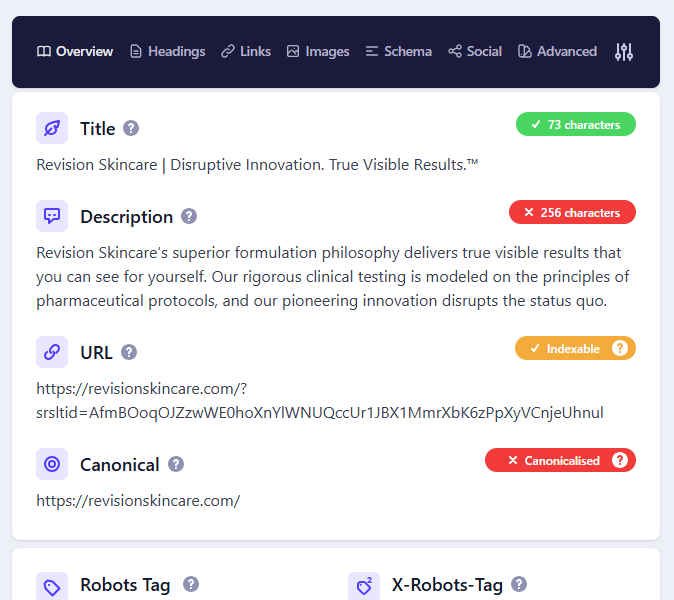Viewport: 674px width, 600px height.
Task: Show help for the Title field
Action: coord(131,128)
